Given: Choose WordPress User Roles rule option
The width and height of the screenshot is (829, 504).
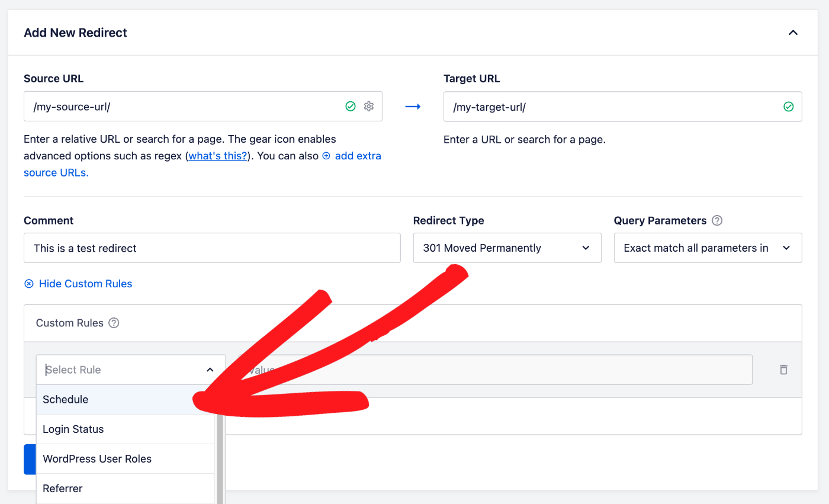Looking at the screenshot, I should (x=97, y=458).
